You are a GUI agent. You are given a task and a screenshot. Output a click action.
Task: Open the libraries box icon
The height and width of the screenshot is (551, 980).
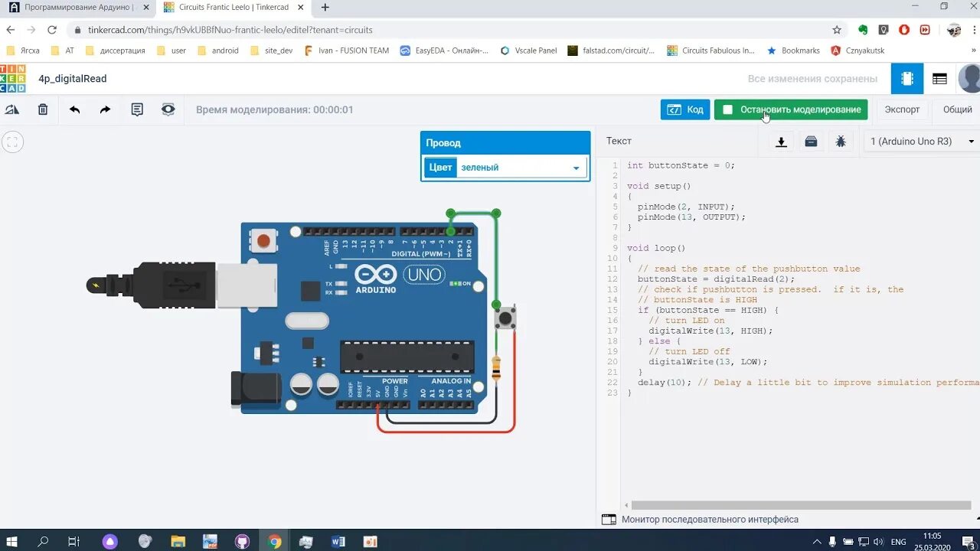[811, 142]
